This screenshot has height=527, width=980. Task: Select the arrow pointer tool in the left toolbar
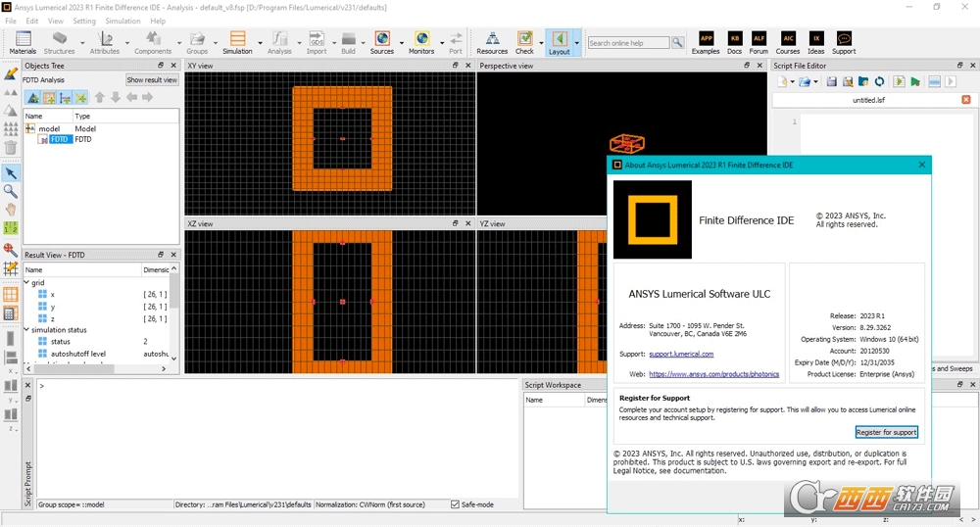click(x=11, y=173)
